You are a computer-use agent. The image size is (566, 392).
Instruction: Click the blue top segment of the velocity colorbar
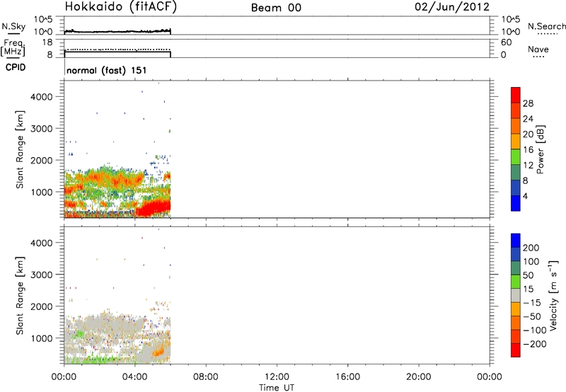click(516, 241)
